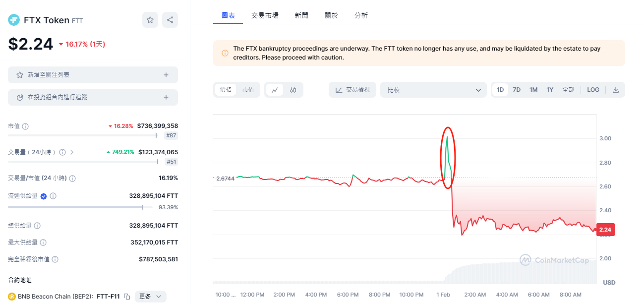The width and height of the screenshot is (644, 303).
Task: Click the 352,170,015 FTT max supply
Action: tap(154, 242)
